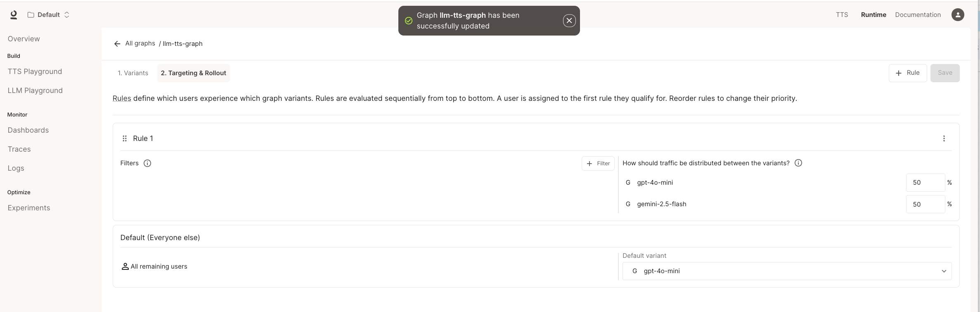980x312 pixels.
Task: Click the folder icon next to Default
Action: (x=31, y=15)
